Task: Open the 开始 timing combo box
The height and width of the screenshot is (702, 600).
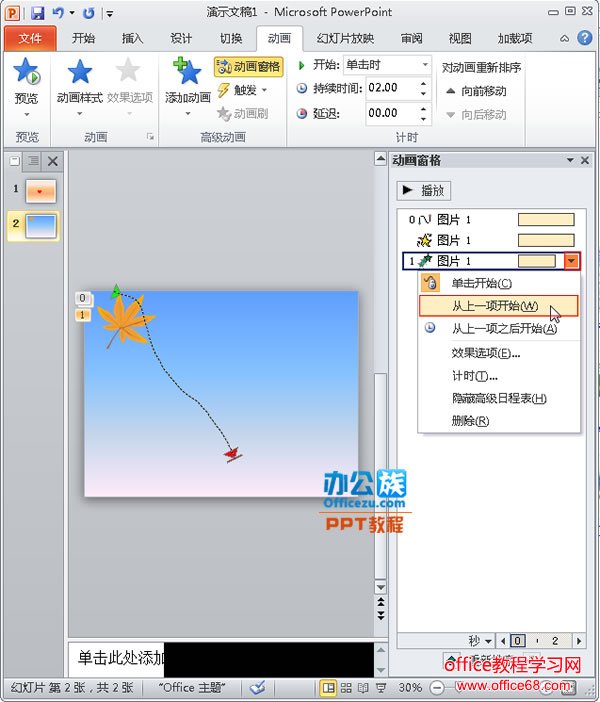Action: click(387, 65)
